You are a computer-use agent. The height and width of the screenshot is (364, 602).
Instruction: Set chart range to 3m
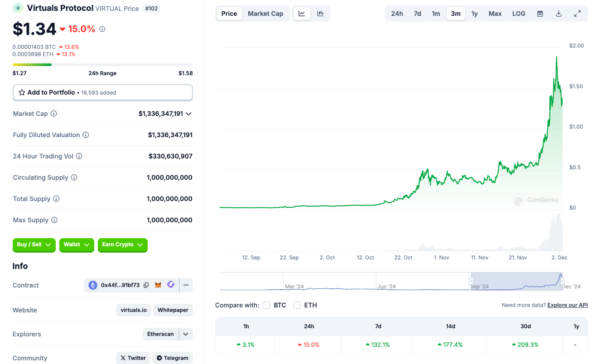(x=456, y=14)
